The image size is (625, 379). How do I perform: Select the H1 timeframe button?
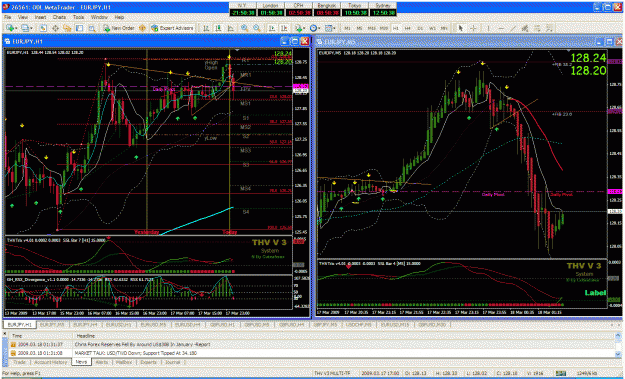pyautogui.click(x=396, y=28)
